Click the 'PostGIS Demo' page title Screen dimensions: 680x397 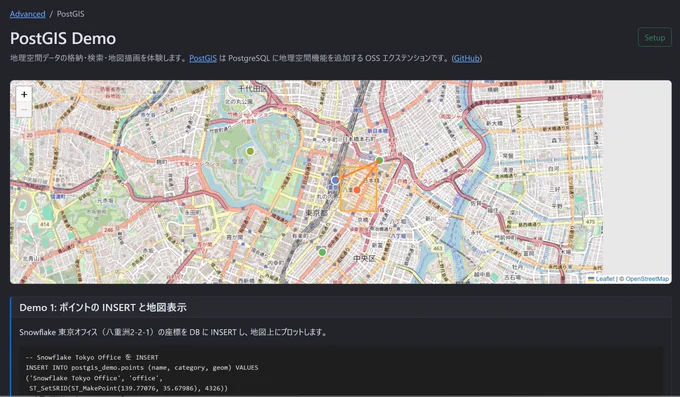[63, 38]
